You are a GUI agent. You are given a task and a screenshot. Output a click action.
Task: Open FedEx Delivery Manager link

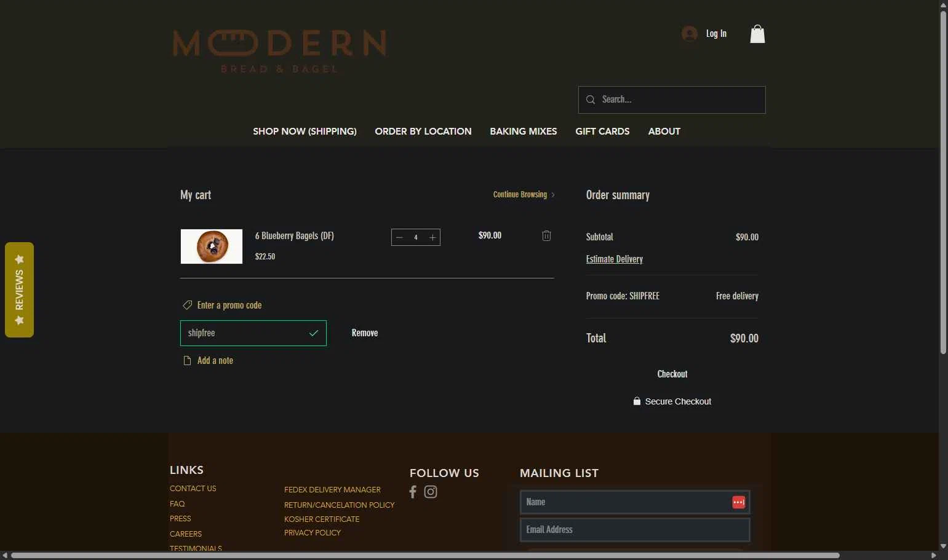point(332,490)
